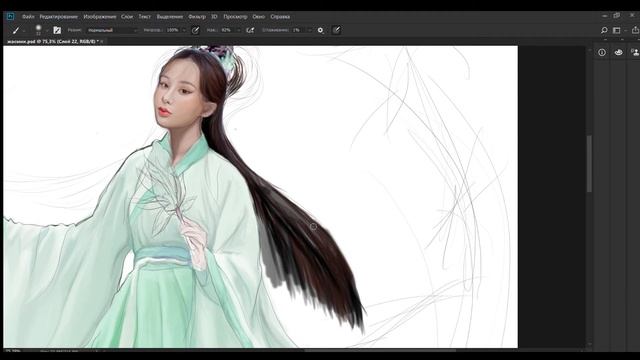Select the masonki.psd document tab

(52, 41)
